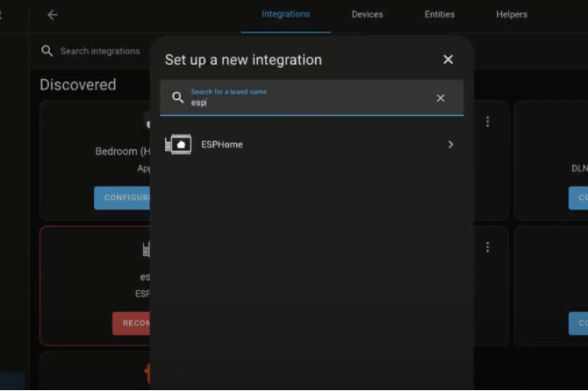Open the lower card's three-dot menu

pyautogui.click(x=487, y=247)
